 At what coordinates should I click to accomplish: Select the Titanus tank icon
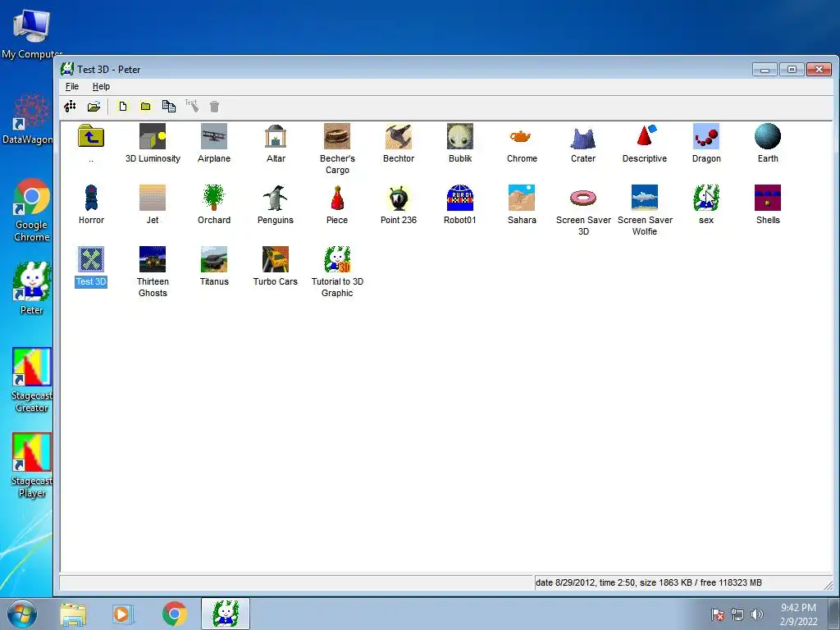coord(214,259)
